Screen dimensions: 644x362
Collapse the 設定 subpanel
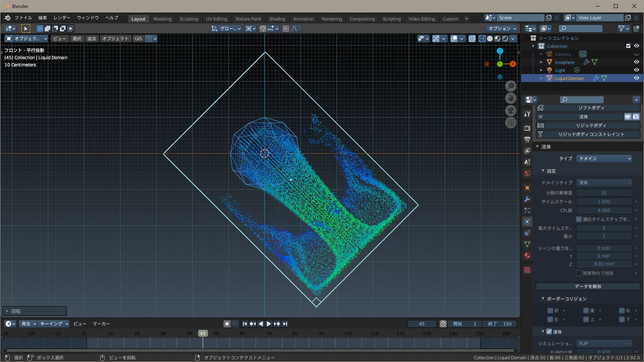[543, 171]
